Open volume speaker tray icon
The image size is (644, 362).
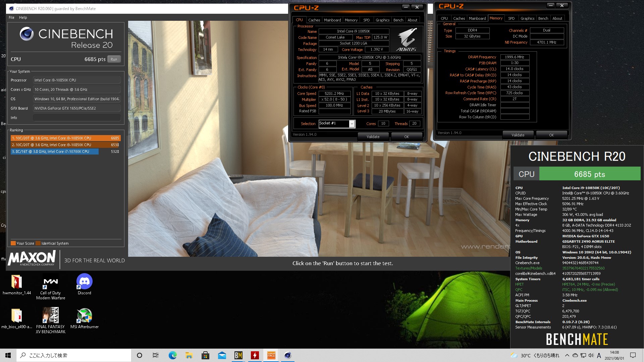pyautogui.click(x=591, y=355)
